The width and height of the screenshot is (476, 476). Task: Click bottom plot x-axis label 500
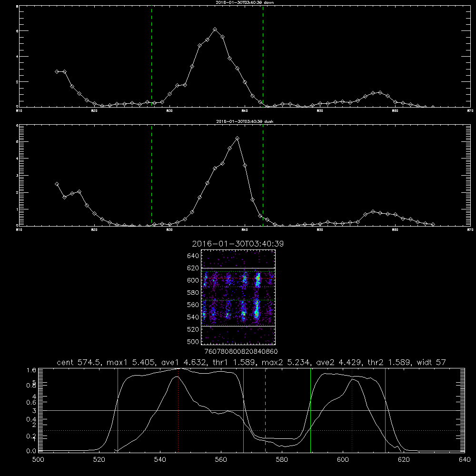38,460
